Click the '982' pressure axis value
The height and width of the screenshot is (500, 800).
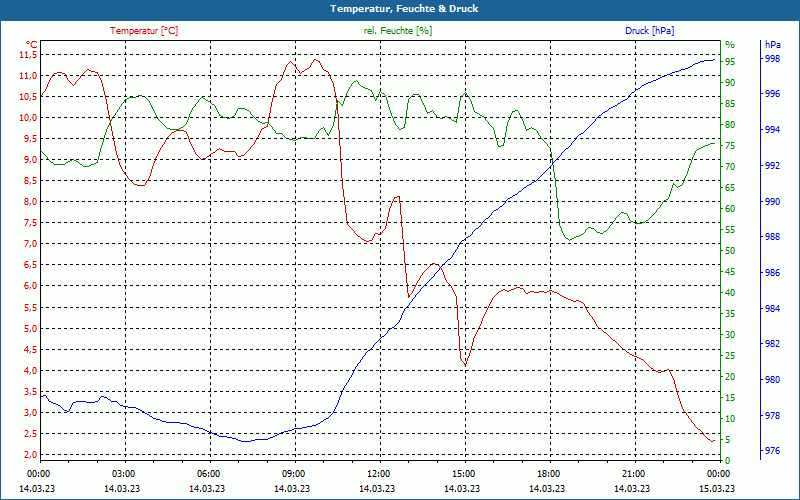[772, 344]
